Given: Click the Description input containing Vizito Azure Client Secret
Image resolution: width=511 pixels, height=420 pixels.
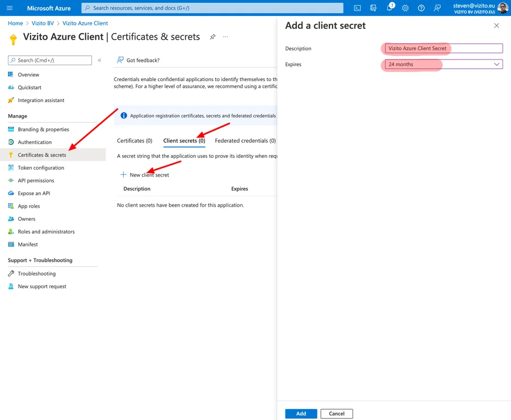Looking at the screenshot, I should point(442,48).
